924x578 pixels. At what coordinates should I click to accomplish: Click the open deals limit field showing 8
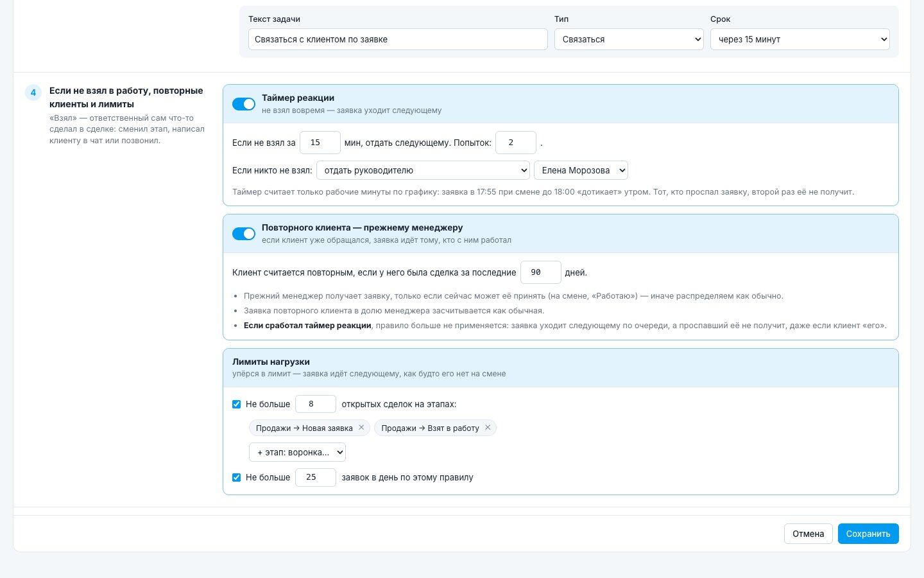click(x=316, y=404)
